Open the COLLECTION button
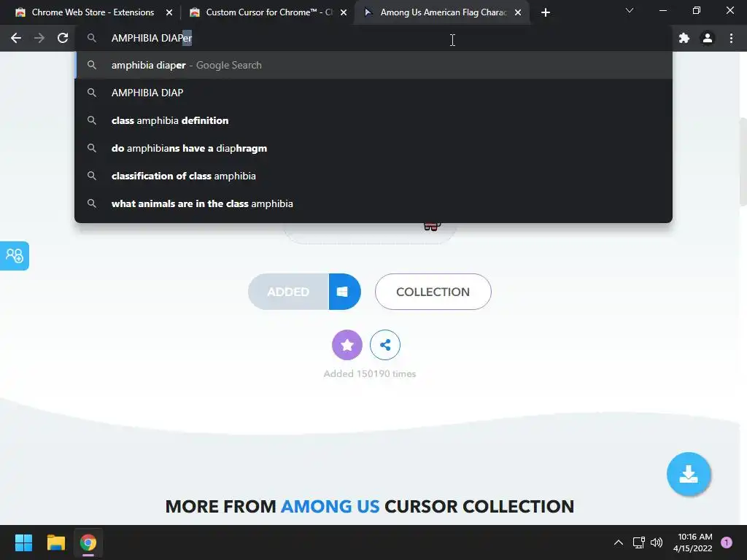Screen dimensions: 747x560 [433, 292]
